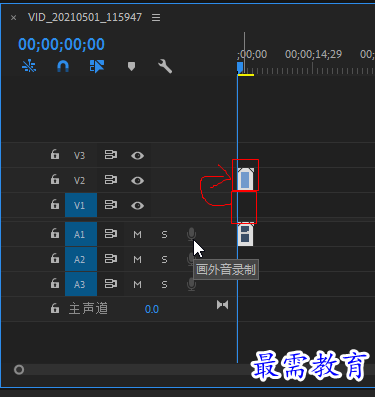
Task: Mute the A3 track with M
Action: [137, 285]
